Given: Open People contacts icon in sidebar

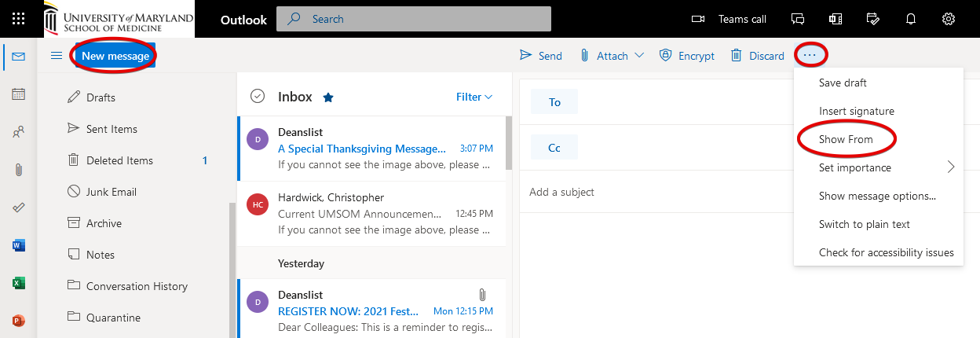Looking at the screenshot, I should 19,132.
